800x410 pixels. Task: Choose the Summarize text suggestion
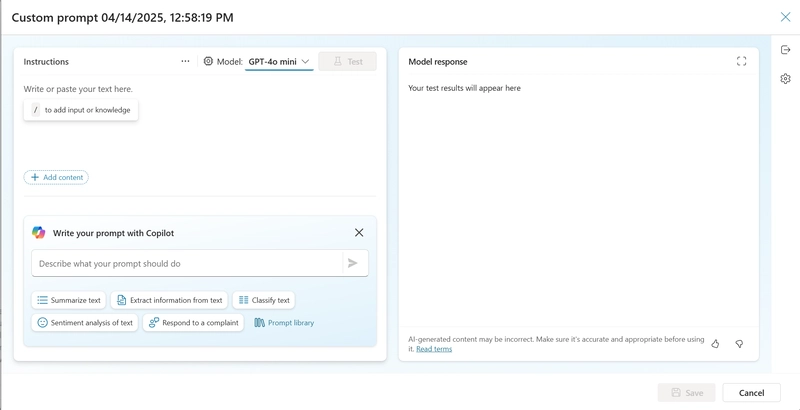tap(68, 300)
